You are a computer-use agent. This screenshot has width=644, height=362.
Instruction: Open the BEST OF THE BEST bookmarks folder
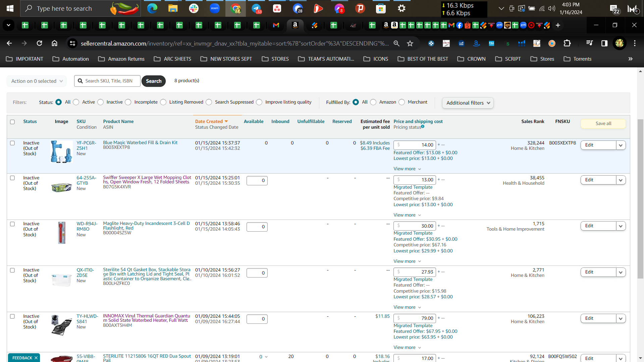423,59
